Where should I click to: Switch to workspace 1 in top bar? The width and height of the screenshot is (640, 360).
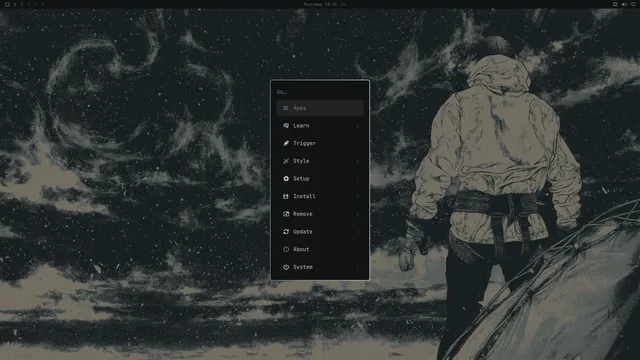click(x=15, y=4)
